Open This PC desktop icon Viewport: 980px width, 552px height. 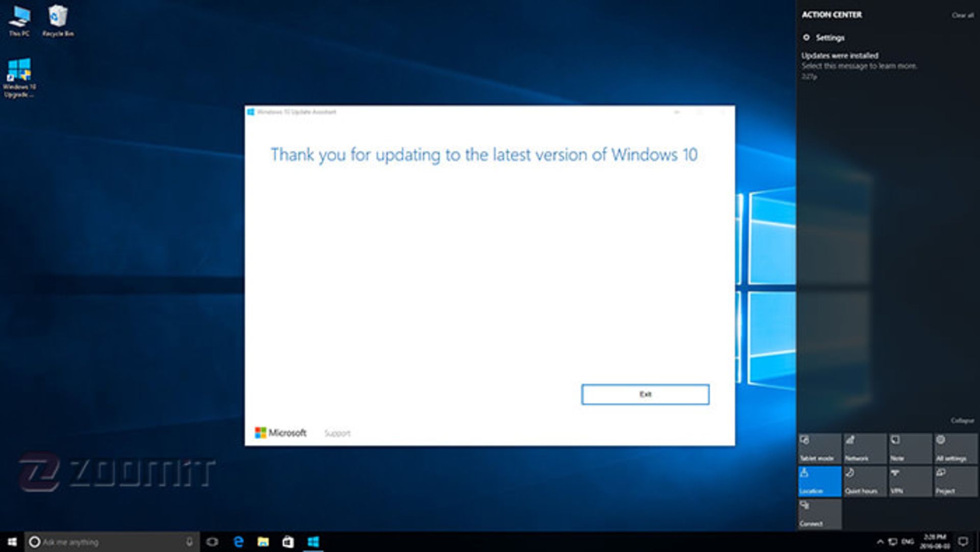[19, 21]
